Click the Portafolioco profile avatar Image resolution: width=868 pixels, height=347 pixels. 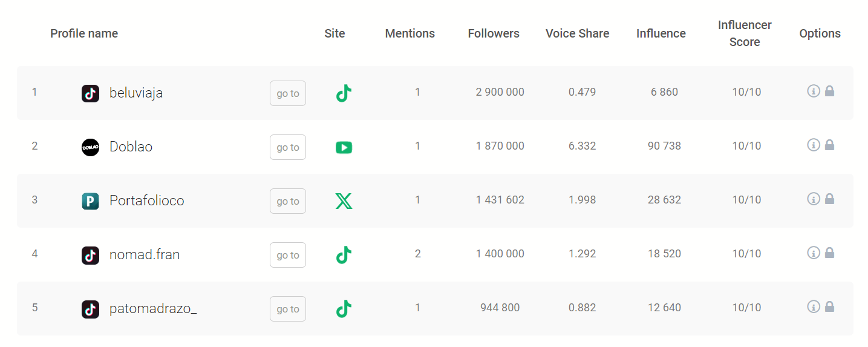[90, 201]
